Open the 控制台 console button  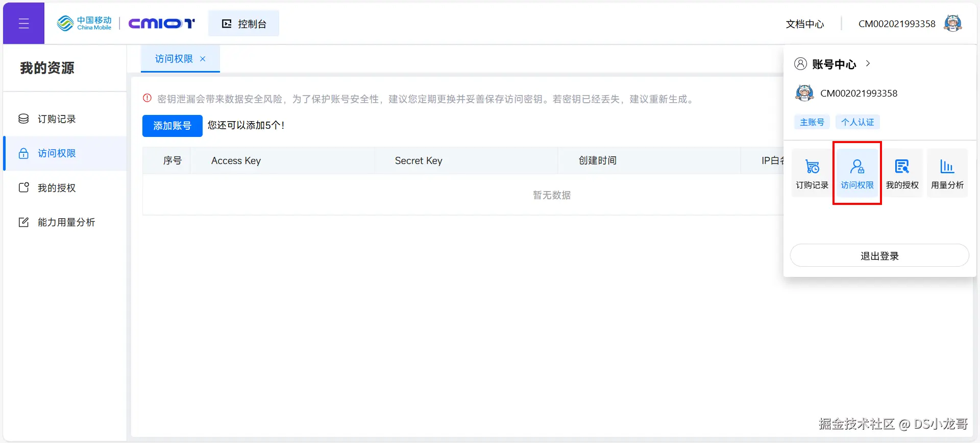(x=243, y=24)
